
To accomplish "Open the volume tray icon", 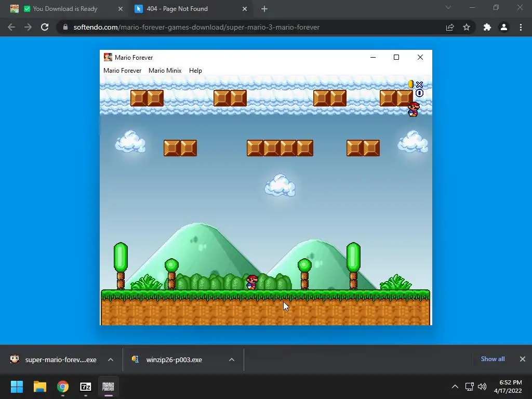I will click(x=482, y=387).
